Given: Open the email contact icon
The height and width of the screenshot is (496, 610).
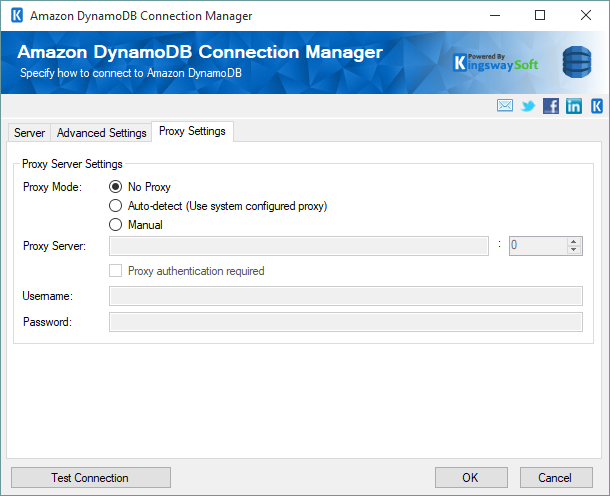Looking at the screenshot, I should point(505,105).
